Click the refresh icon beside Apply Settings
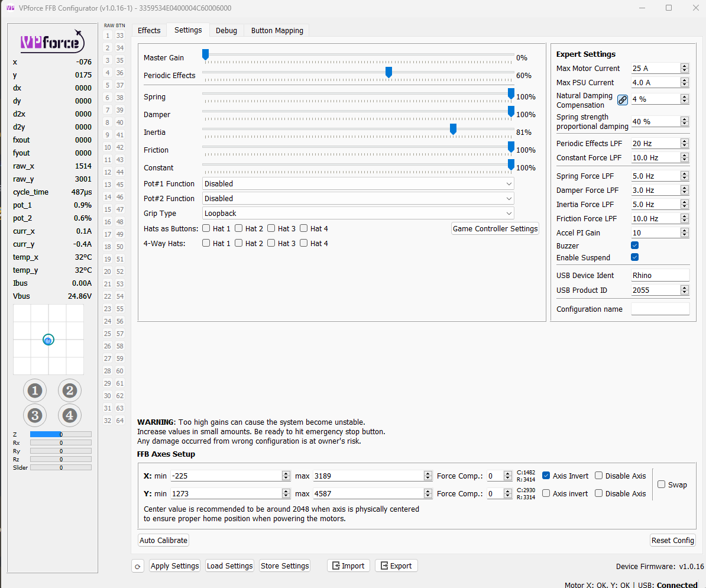The image size is (706, 588). [x=138, y=566]
